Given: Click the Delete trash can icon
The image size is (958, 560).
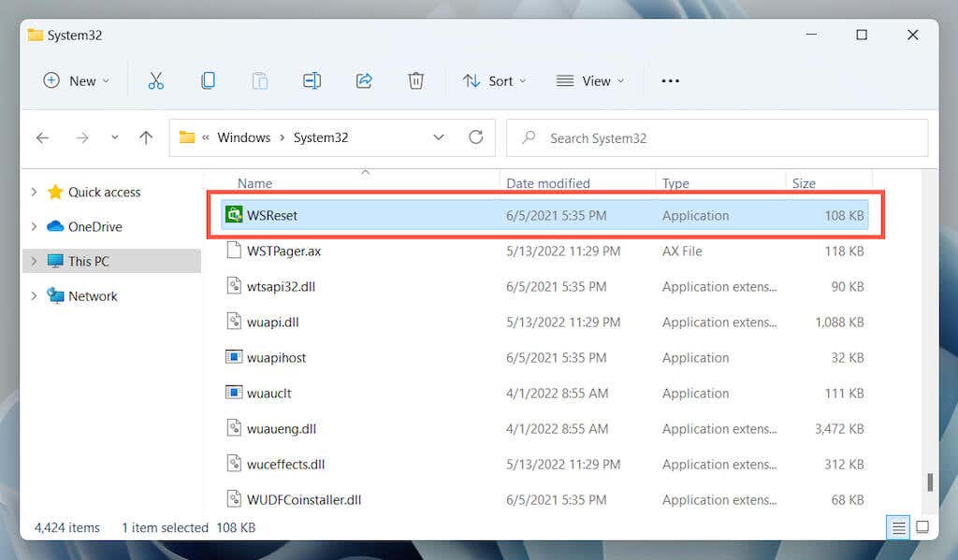Looking at the screenshot, I should point(416,80).
